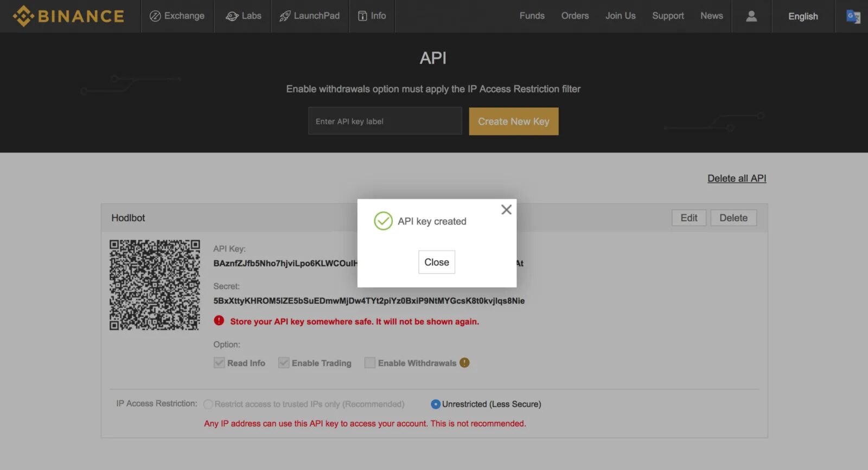This screenshot has height=470, width=868.
Task: Open the LaunchPad menu item
Action: point(310,16)
